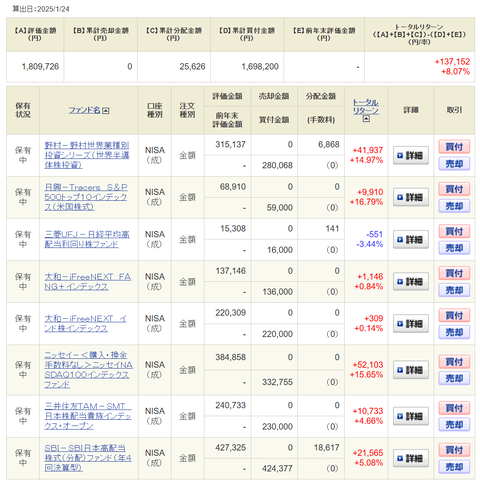
Task: Open iFreeNEXT インド株インデックス fund link
Action: (x=85, y=323)
